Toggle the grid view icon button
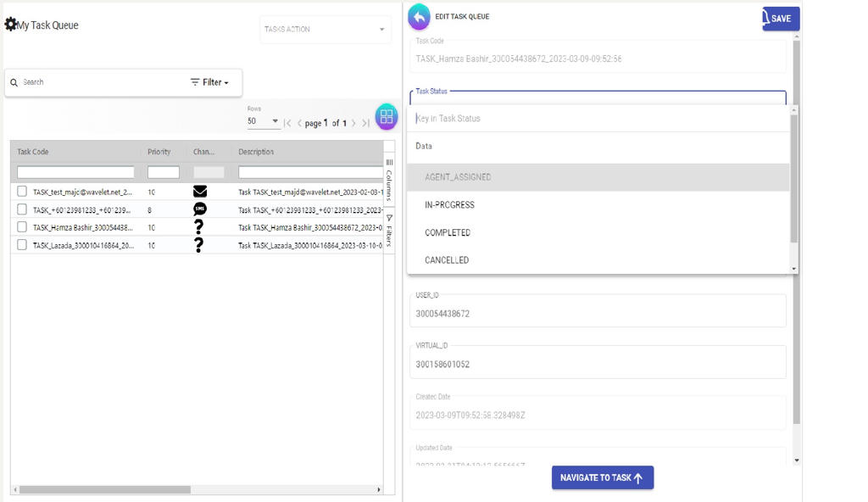This screenshot has height=502, width=868. (x=386, y=117)
